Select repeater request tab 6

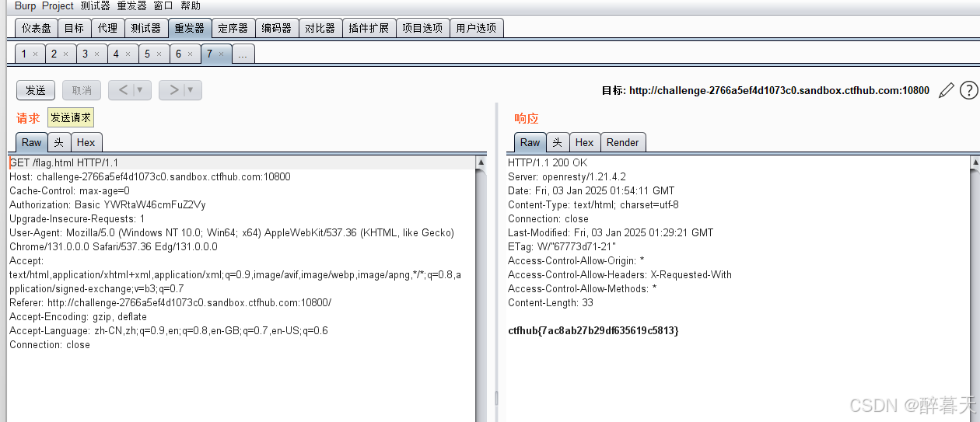pos(179,54)
